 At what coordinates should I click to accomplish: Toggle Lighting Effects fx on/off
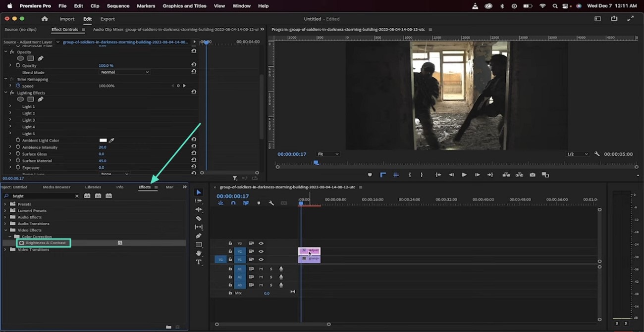coord(12,93)
